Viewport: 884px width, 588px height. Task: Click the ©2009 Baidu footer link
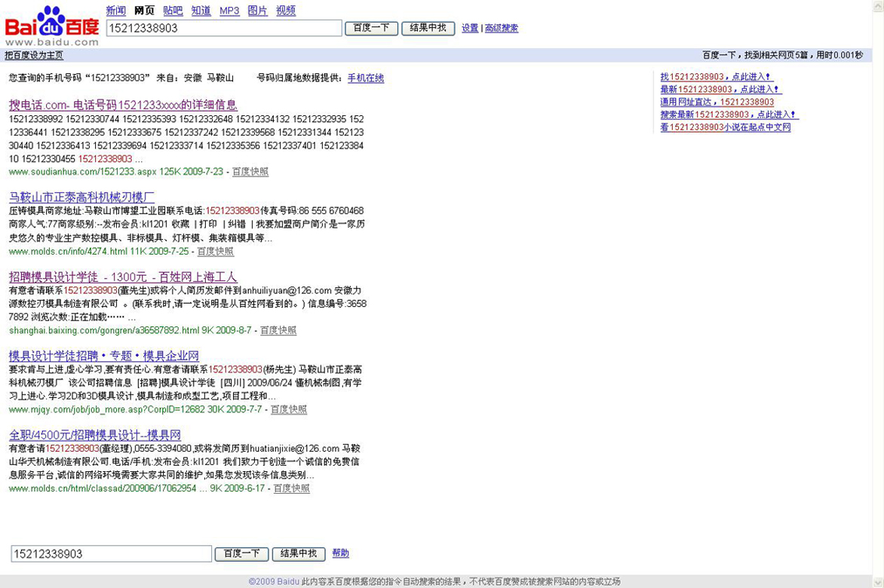coord(274,582)
